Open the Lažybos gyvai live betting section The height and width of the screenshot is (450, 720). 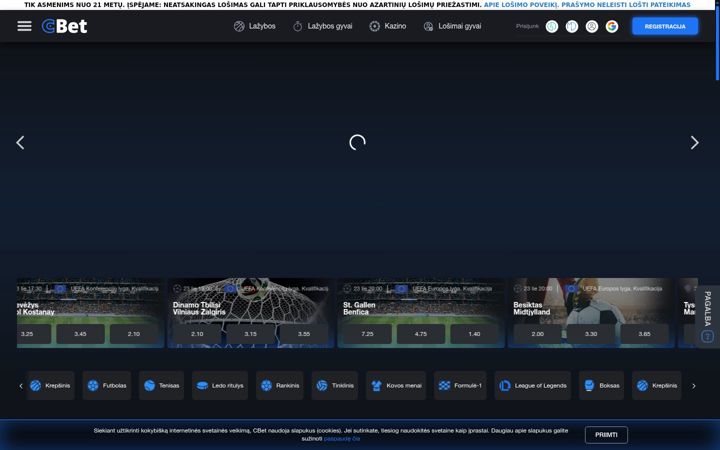[x=322, y=26]
